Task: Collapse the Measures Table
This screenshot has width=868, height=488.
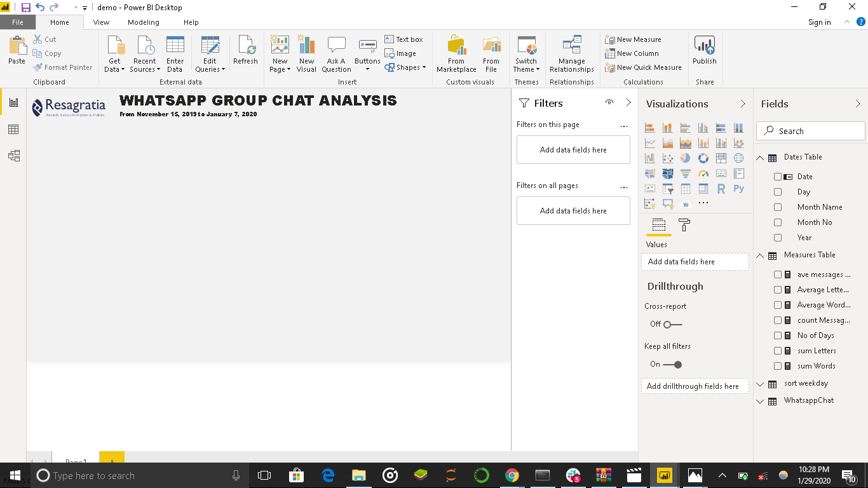Action: (760, 255)
